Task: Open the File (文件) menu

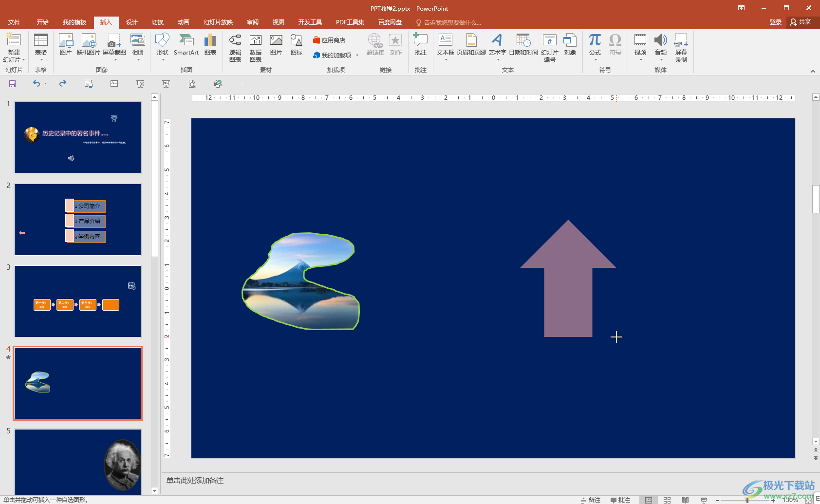Action: coord(14,22)
